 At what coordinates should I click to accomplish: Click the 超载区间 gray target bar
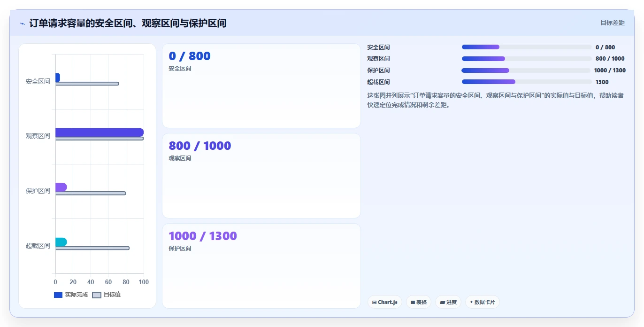92,248
